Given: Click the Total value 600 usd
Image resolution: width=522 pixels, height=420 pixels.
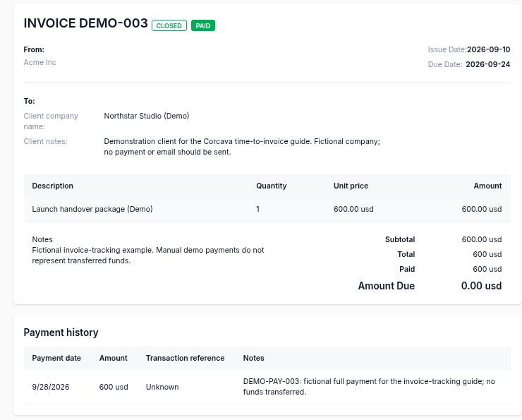Looking at the screenshot, I should (487, 254).
